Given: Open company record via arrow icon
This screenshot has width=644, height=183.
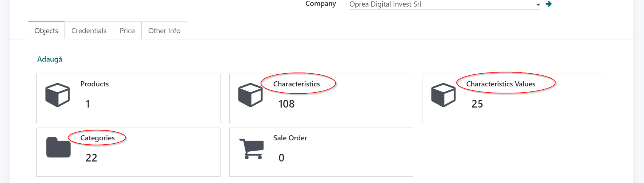Looking at the screenshot, I should (549, 4).
